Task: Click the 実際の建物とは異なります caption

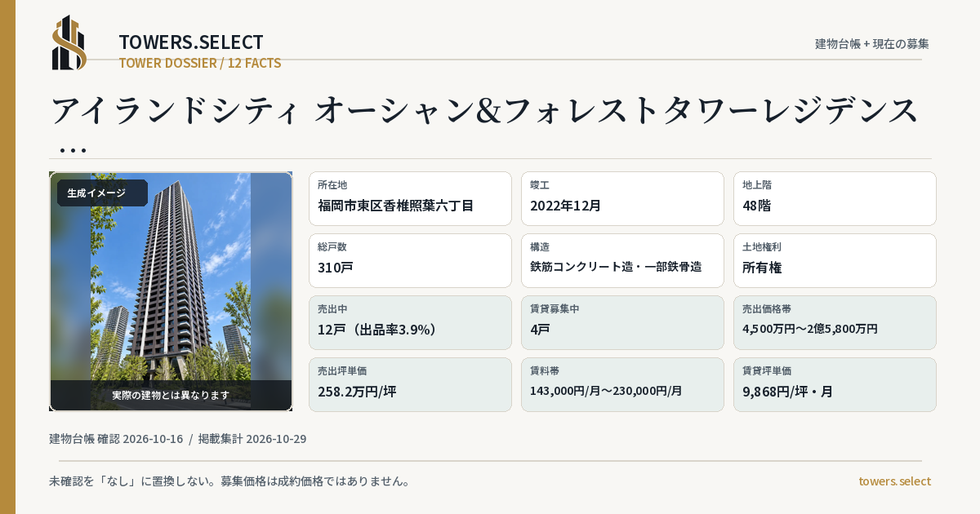Action: (171, 395)
